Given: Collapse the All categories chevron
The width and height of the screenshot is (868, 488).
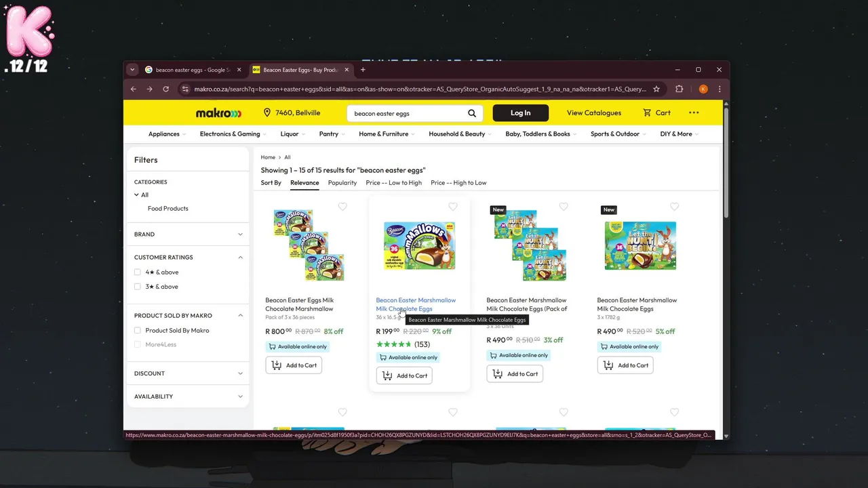Looking at the screenshot, I should pos(136,195).
